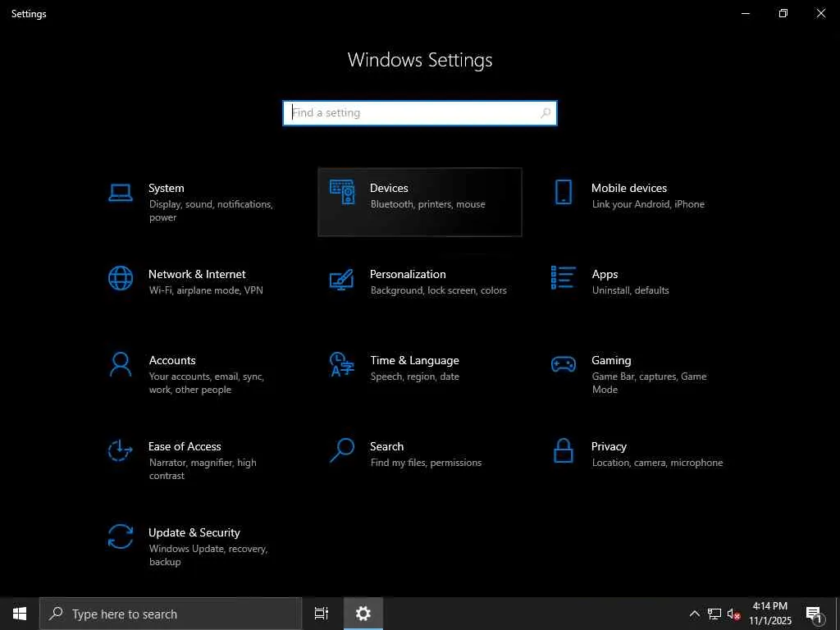The height and width of the screenshot is (630, 840).
Task: Click the Search magnifier category icon
Action: [342, 450]
